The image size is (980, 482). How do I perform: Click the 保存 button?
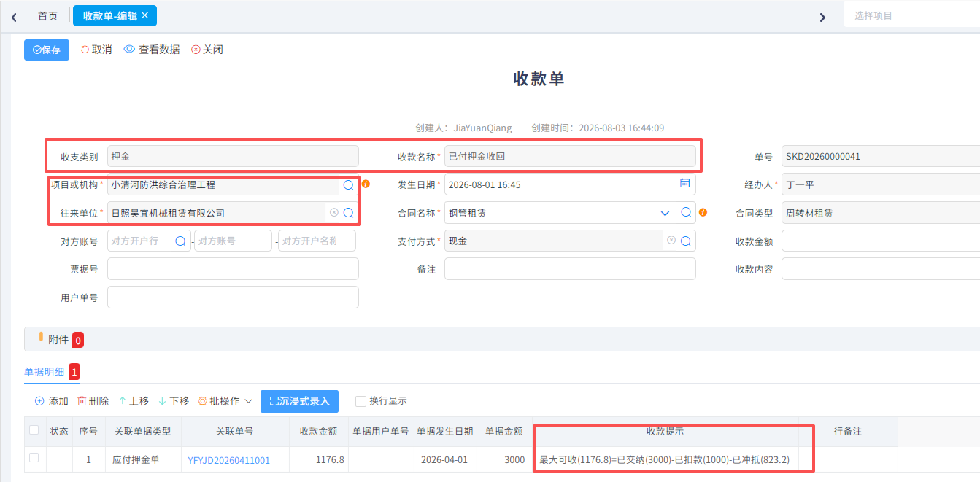[47, 50]
